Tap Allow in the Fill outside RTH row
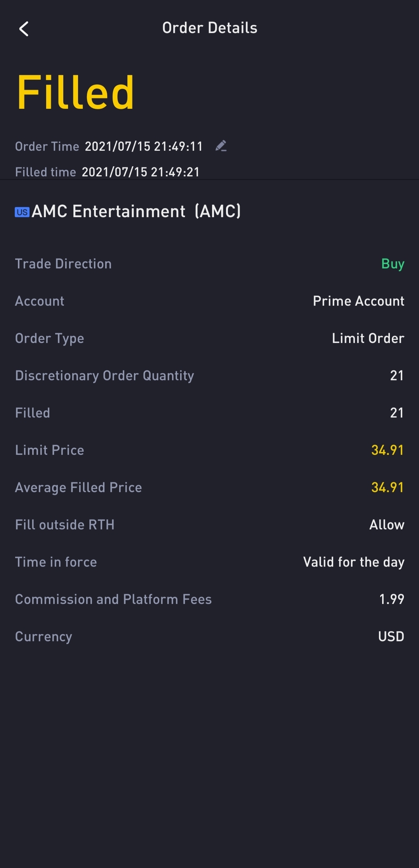The image size is (419, 868). coord(386,525)
